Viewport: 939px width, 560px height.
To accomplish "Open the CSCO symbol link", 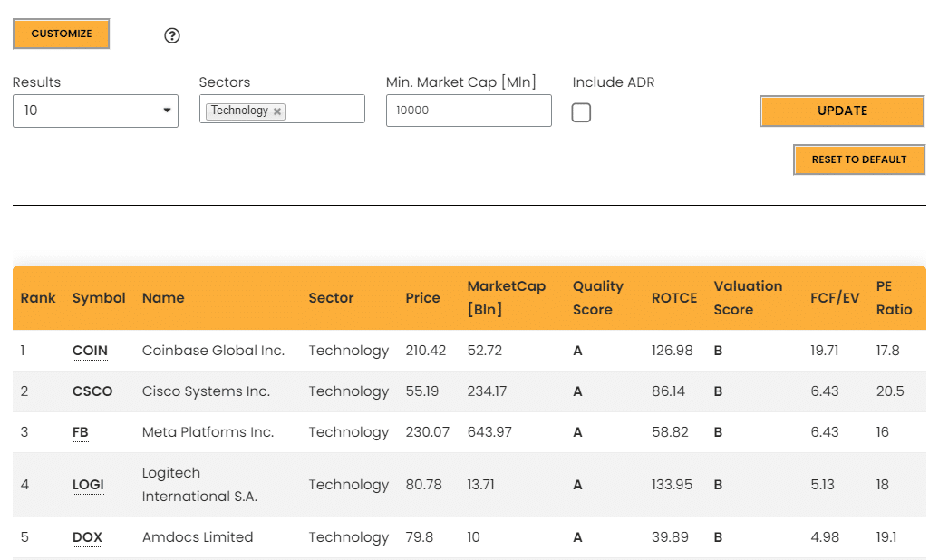I will [x=92, y=391].
